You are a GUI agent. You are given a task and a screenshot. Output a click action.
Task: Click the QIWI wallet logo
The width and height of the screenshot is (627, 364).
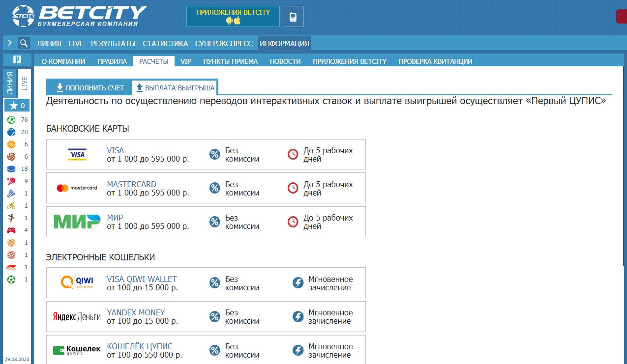click(77, 282)
